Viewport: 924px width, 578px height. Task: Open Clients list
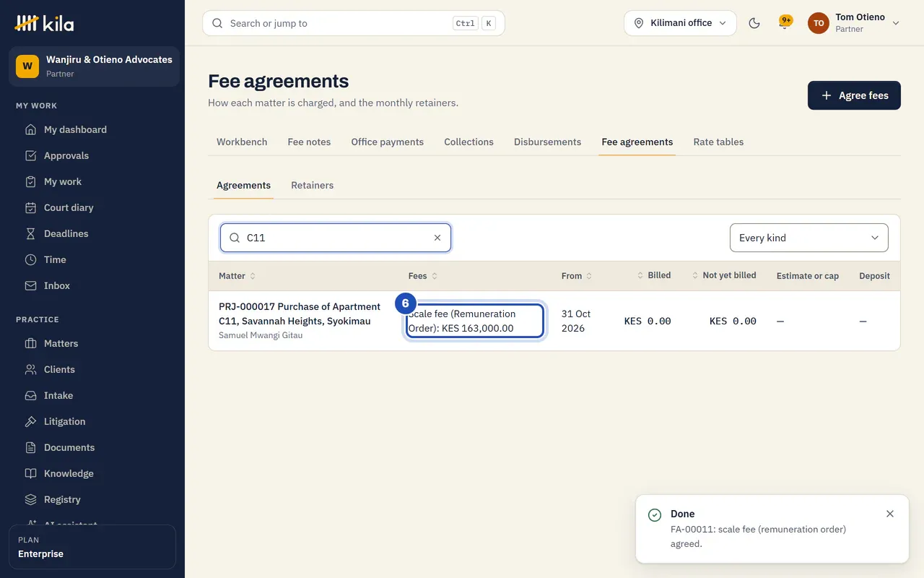[x=92, y=369]
